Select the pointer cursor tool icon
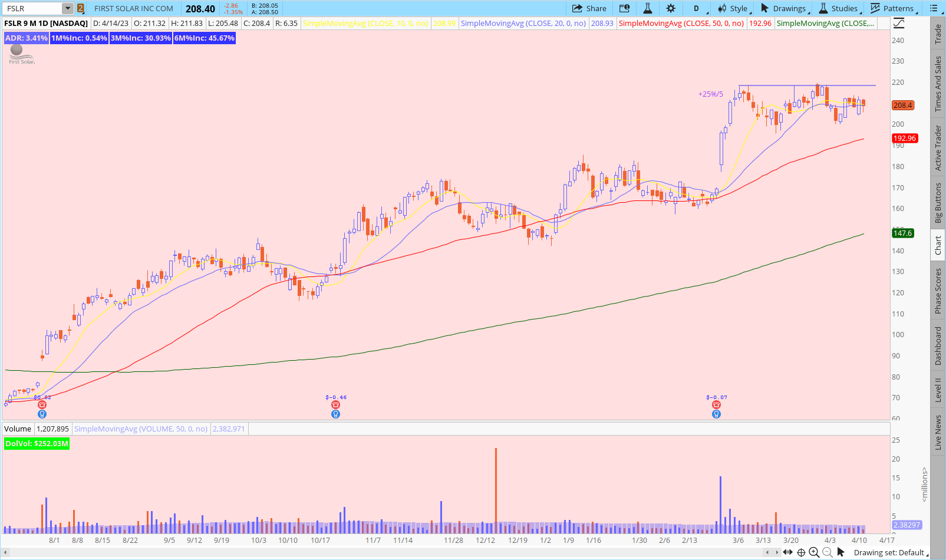The width and height of the screenshot is (946, 560). (x=841, y=552)
